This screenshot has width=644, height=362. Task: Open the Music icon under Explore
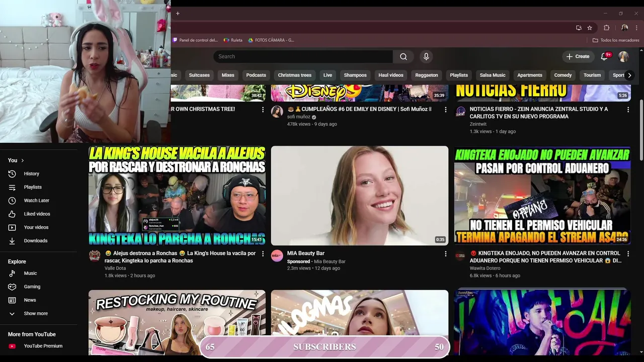[x=12, y=273]
